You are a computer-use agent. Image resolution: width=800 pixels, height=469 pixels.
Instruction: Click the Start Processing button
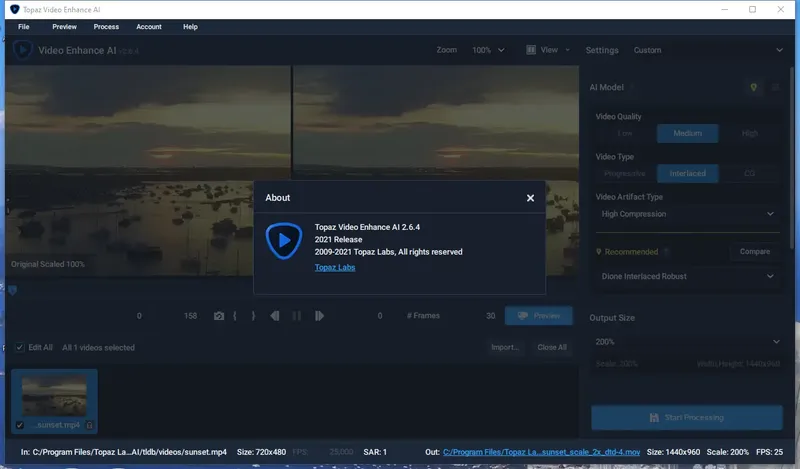[x=687, y=417]
